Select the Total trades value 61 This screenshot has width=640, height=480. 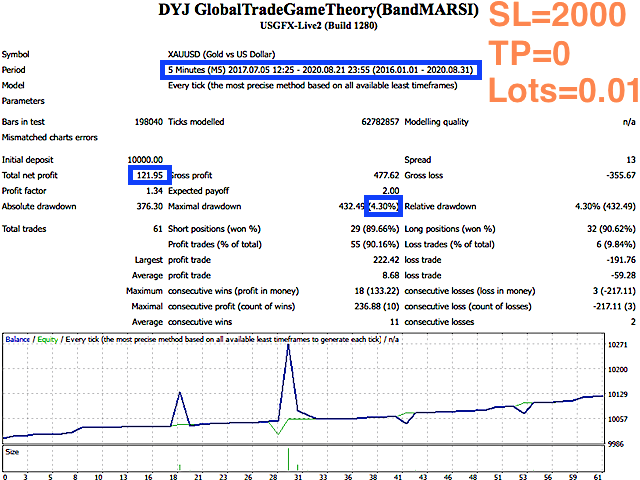pyautogui.click(x=158, y=229)
